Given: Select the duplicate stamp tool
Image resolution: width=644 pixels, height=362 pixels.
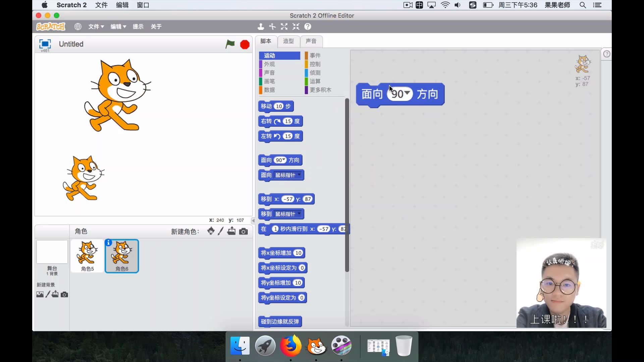Looking at the screenshot, I should [261, 26].
